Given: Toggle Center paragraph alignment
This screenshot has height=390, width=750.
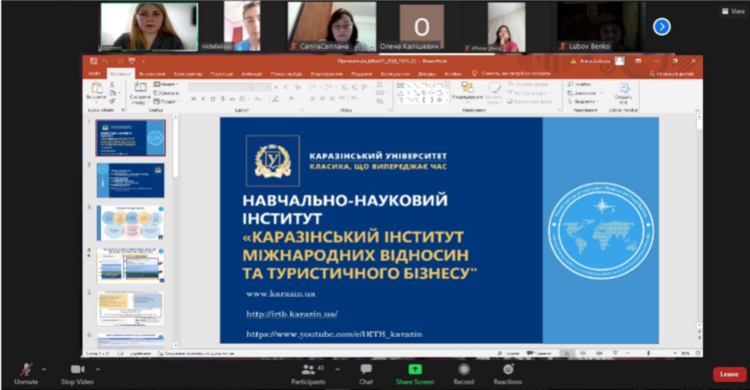Looking at the screenshot, I should 322,99.
